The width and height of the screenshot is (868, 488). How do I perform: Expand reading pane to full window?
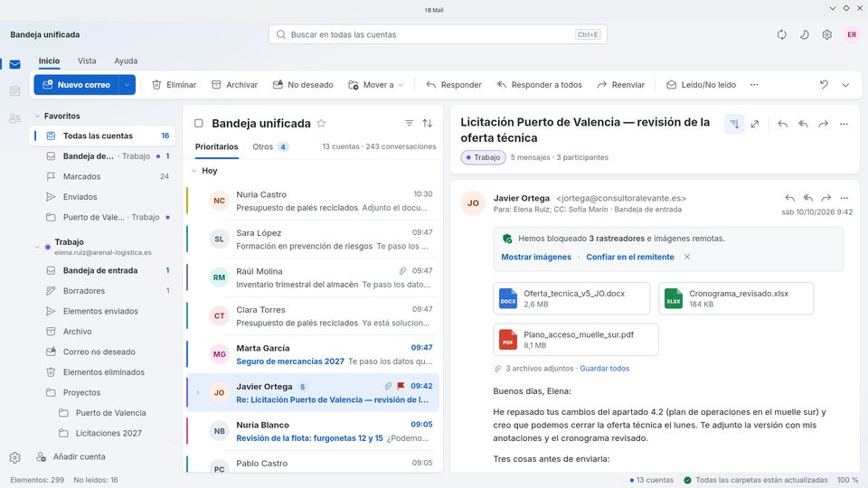[754, 124]
